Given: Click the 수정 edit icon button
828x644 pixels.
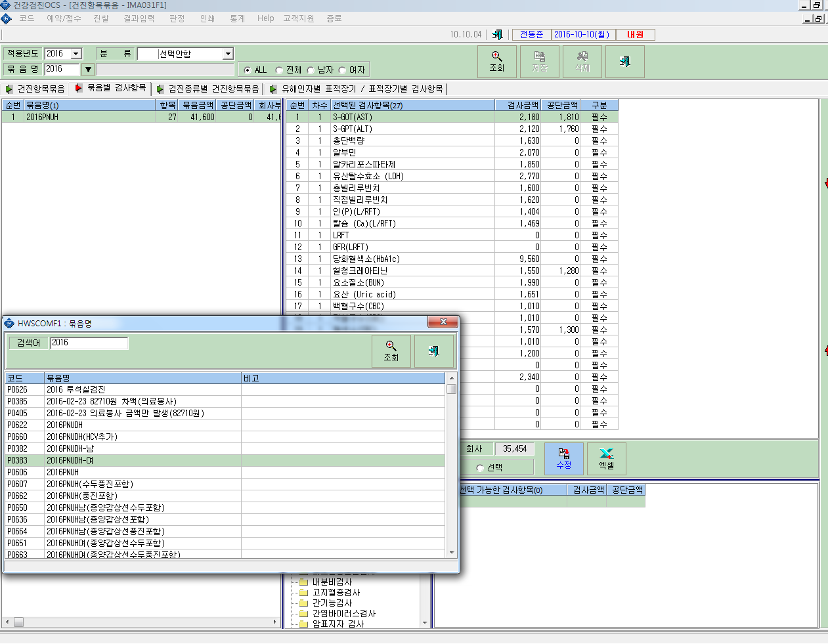Looking at the screenshot, I should coord(564,459).
